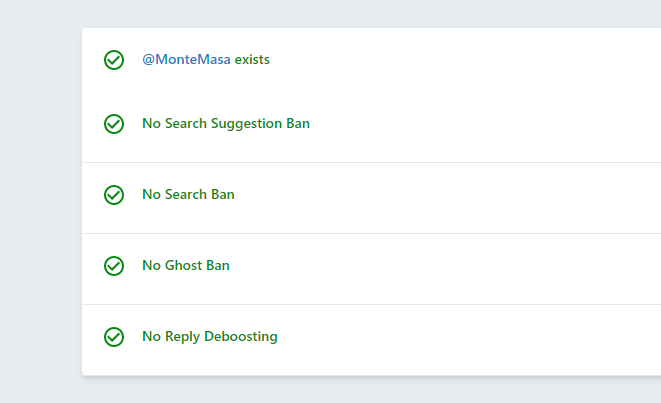Open the @MonteMasa profile link
Screen dimensions: 661x403
point(186,59)
